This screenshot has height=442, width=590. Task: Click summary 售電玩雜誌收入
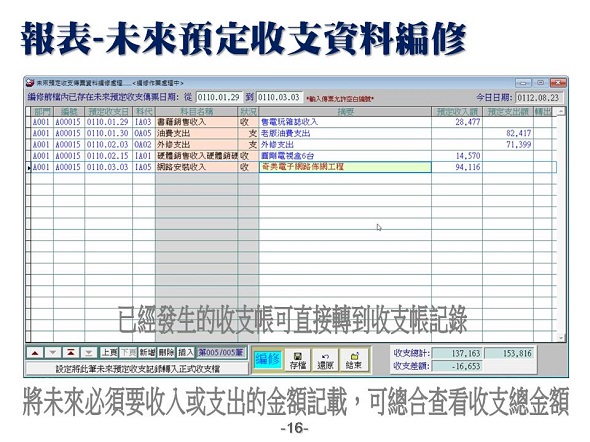point(345,122)
